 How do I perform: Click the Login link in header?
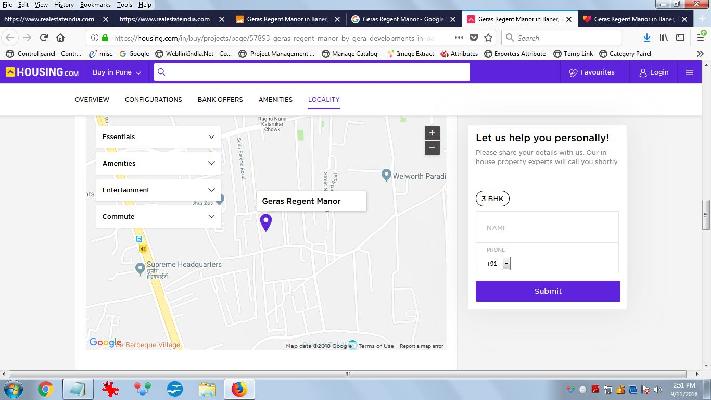tap(654, 72)
